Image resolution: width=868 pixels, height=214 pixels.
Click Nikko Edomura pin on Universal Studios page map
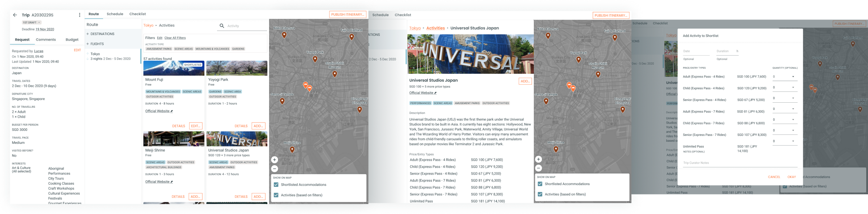click(x=548, y=36)
